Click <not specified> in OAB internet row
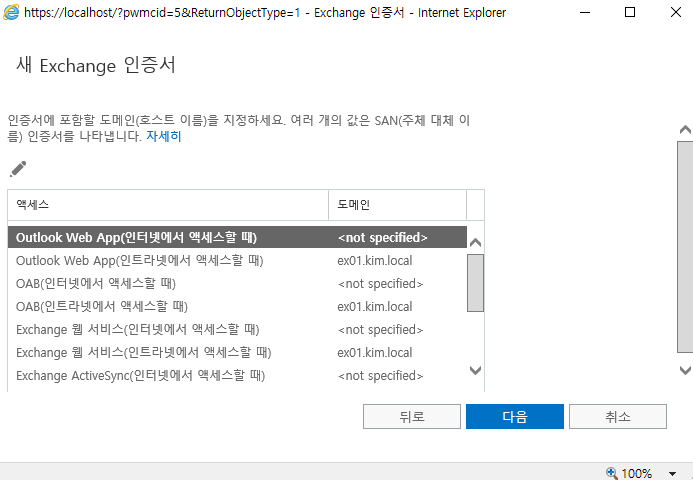 point(381,283)
